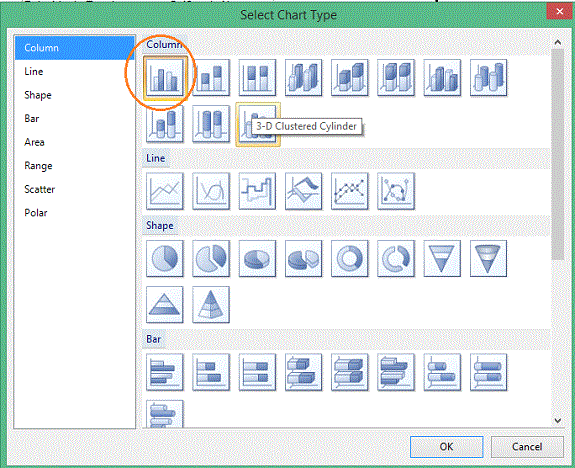575x468 pixels.
Task: Select the line with markers chart icon
Action: 350,191
